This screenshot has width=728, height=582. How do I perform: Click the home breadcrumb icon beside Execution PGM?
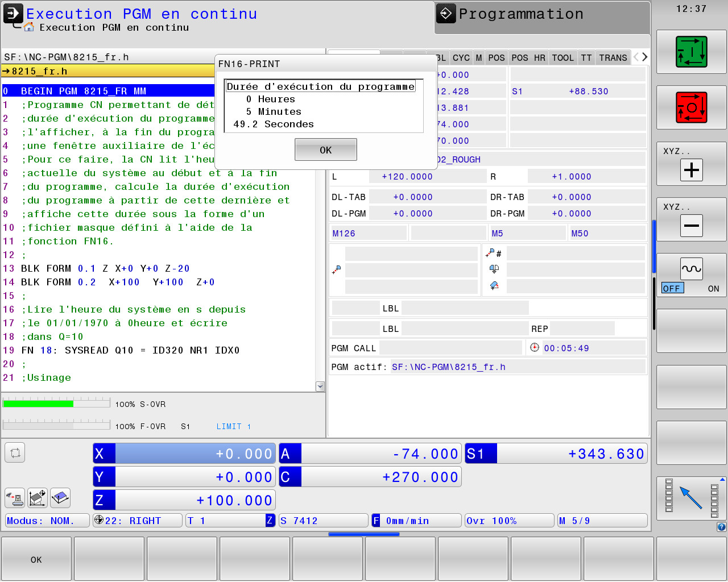(29, 27)
